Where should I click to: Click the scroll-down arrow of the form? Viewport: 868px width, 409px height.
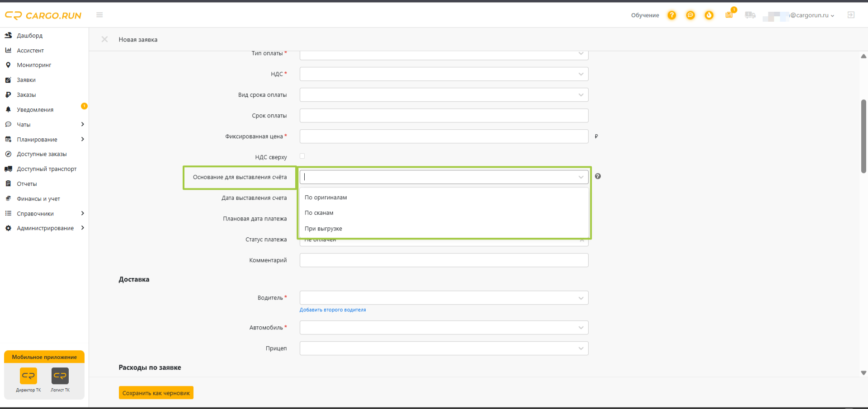coord(863,373)
